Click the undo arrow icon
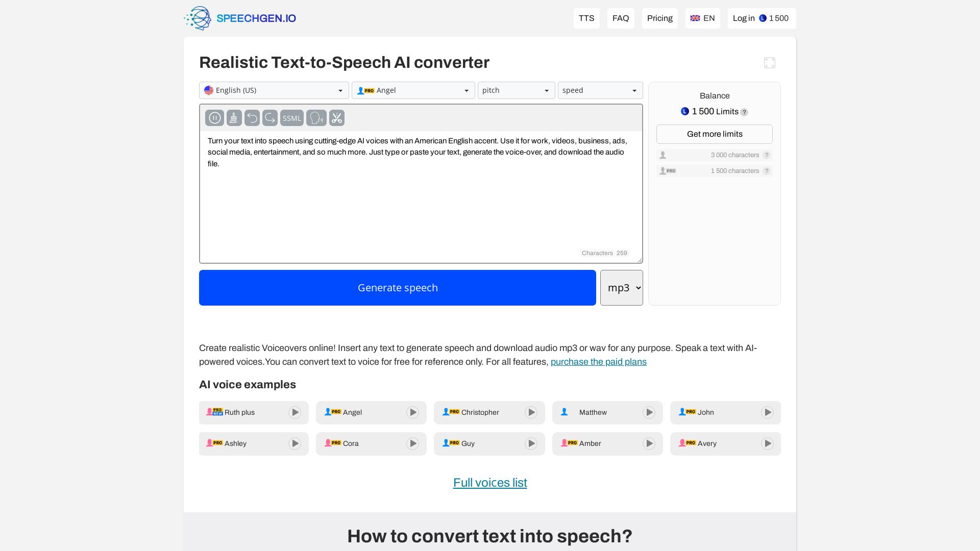 [252, 117]
